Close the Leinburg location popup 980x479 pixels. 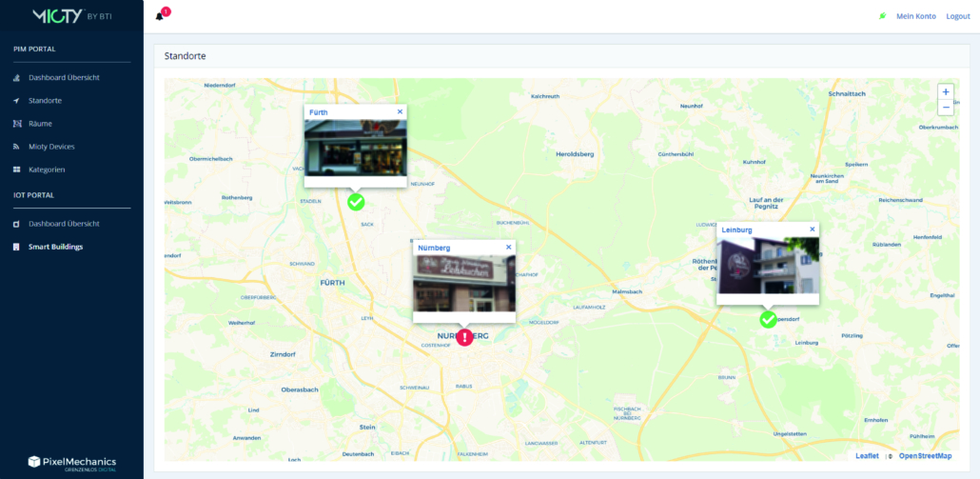[812, 229]
